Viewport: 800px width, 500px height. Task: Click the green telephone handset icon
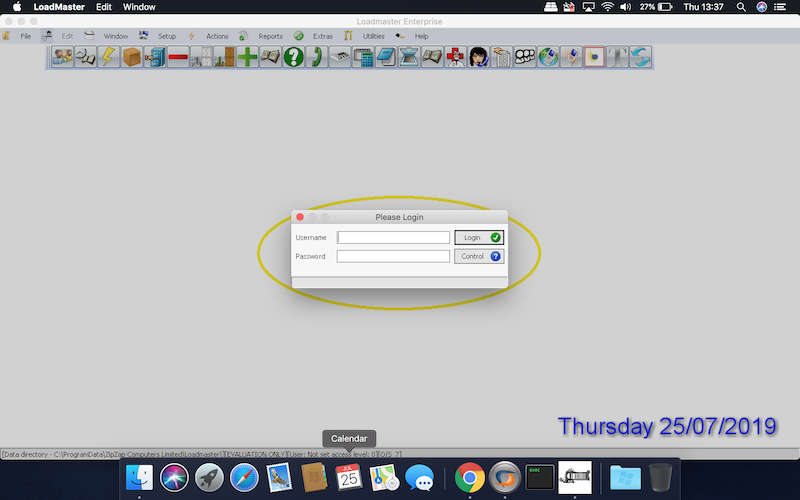317,57
